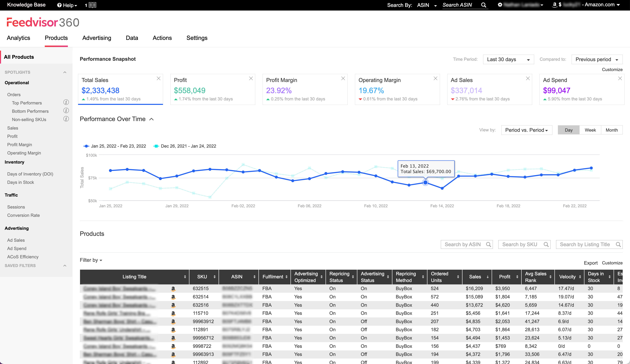Open the Previous period comparison dropdown
Viewport: 630px width, 364px height.
click(597, 60)
